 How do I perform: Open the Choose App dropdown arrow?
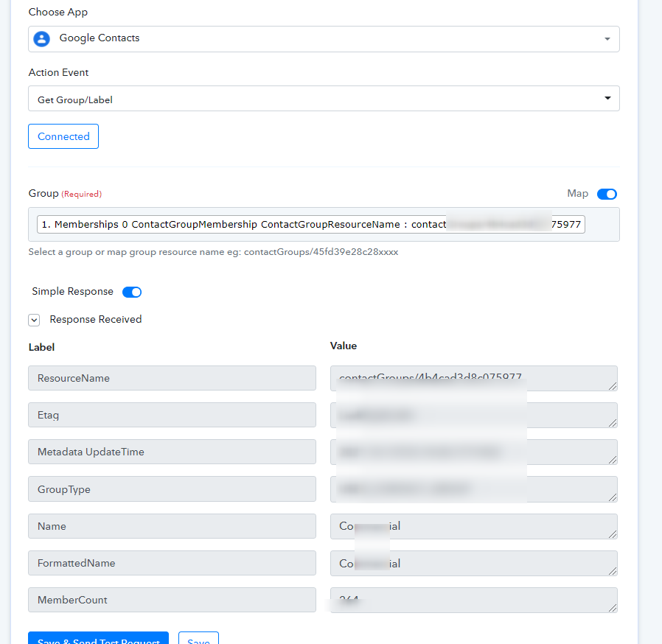click(607, 39)
